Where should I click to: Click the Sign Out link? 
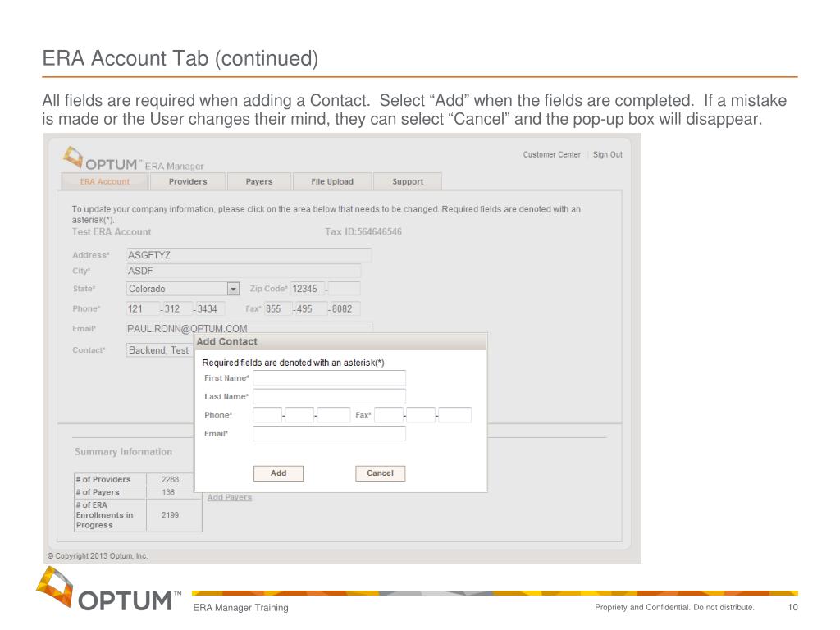pyautogui.click(x=608, y=154)
